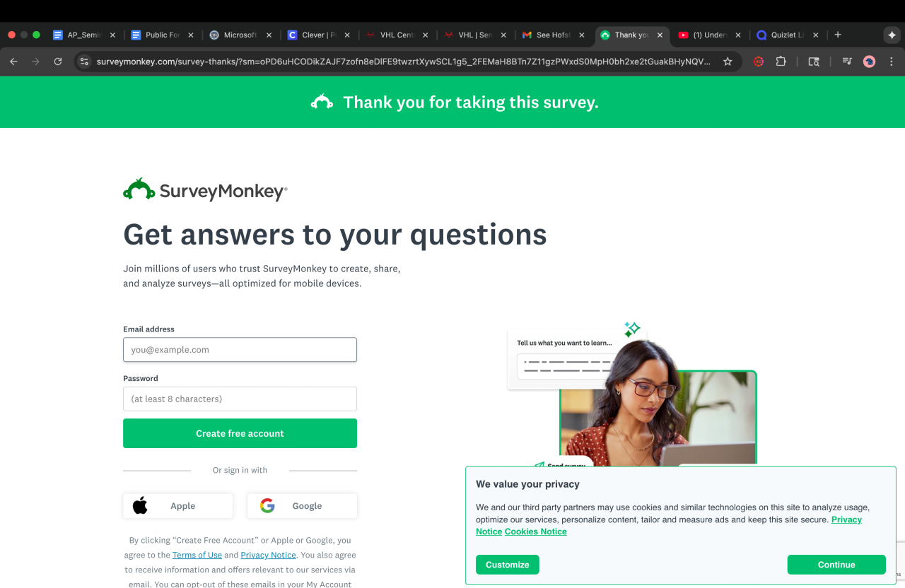Reload the page using the refresh icon
Image resolution: width=905 pixels, height=588 pixels.
pyautogui.click(x=58, y=61)
